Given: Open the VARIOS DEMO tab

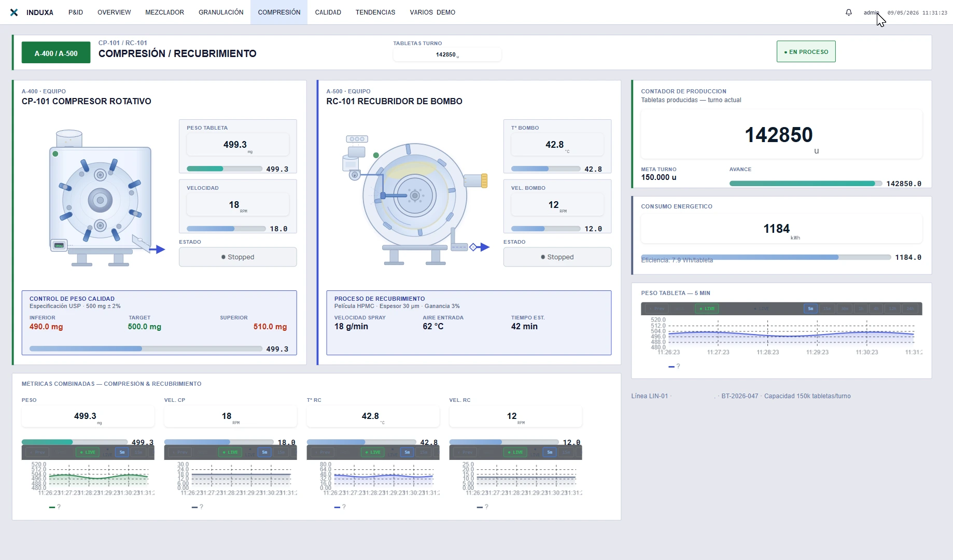Looking at the screenshot, I should point(432,12).
